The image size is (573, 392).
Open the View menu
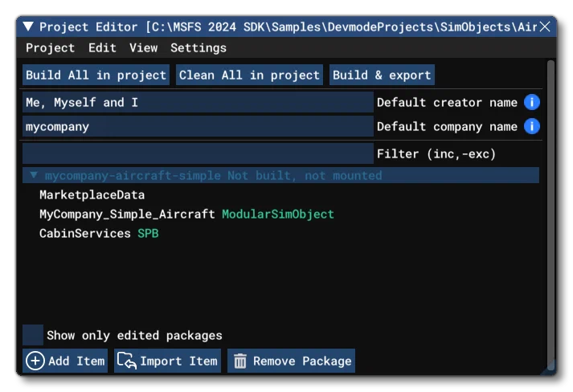click(x=144, y=48)
